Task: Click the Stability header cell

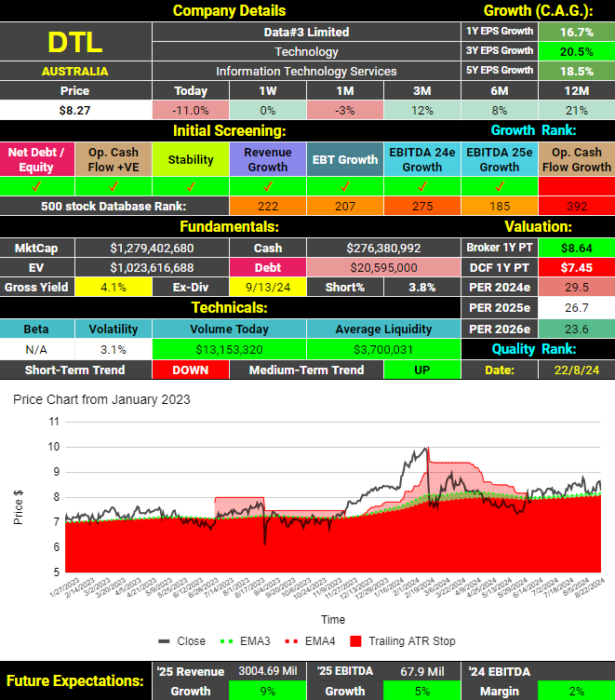Action: [x=191, y=159]
